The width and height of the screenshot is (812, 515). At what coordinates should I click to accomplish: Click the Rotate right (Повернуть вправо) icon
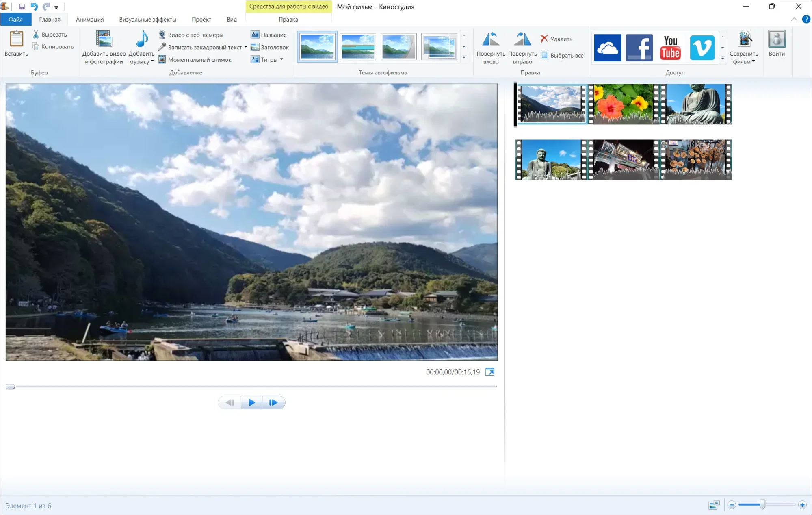522,39
